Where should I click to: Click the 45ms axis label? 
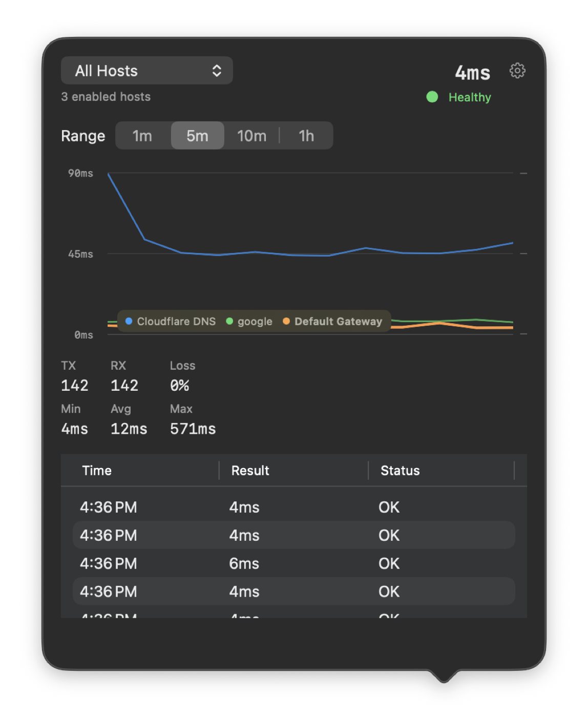[81, 254]
